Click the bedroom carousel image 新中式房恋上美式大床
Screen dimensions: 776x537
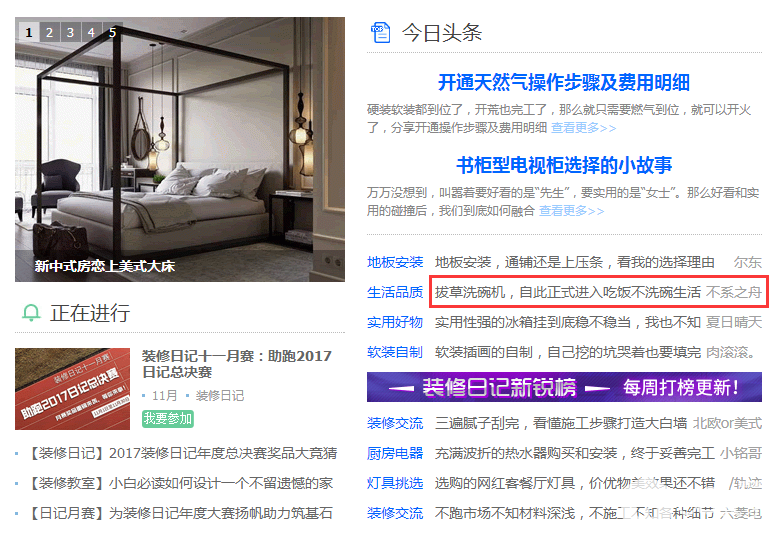pyautogui.click(x=180, y=149)
